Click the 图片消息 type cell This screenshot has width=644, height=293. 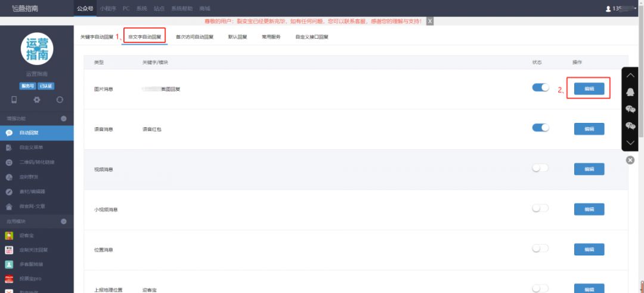click(x=104, y=89)
